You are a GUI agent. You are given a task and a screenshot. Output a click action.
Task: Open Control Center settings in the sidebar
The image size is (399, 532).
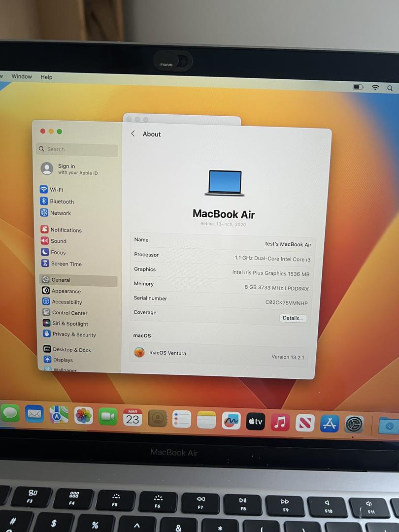[x=65, y=312]
